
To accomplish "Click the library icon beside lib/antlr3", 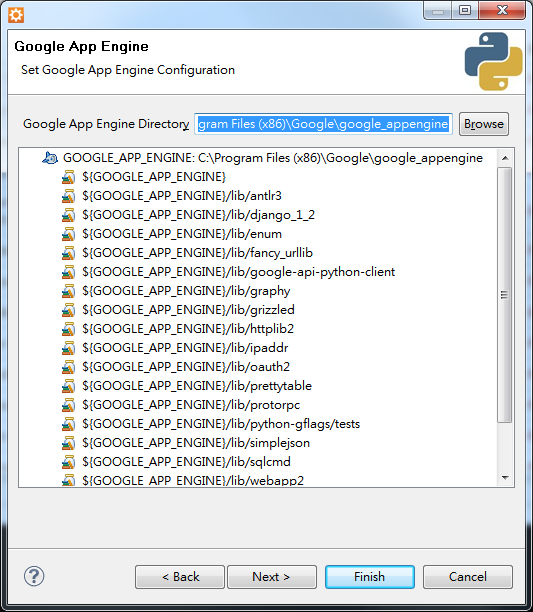I will click(68, 196).
